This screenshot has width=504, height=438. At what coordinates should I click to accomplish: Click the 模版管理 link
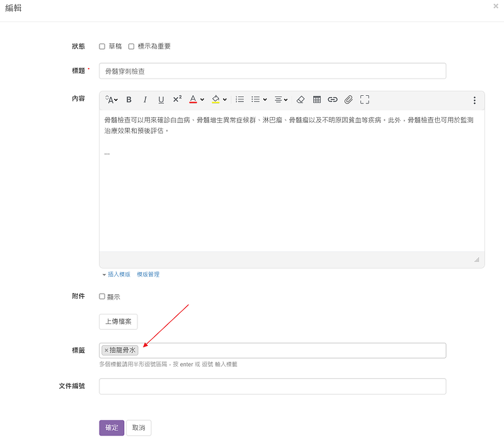pyautogui.click(x=148, y=275)
